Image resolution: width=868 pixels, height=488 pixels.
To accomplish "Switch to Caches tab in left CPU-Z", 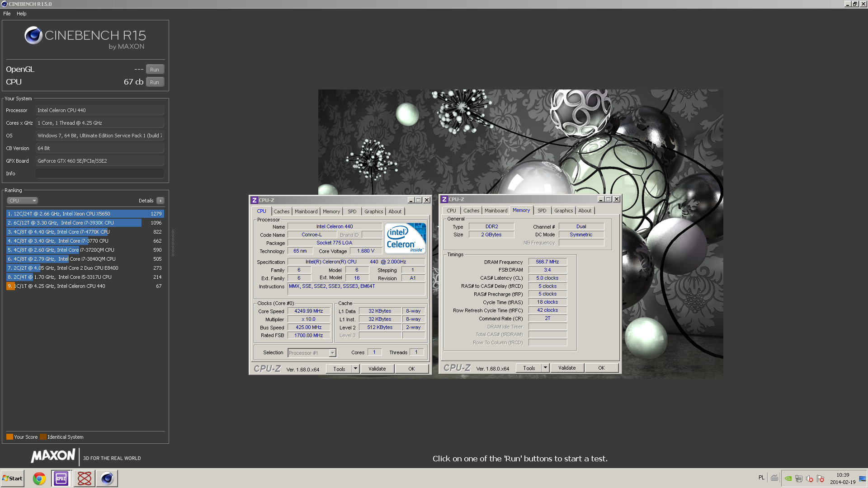I will (281, 211).
